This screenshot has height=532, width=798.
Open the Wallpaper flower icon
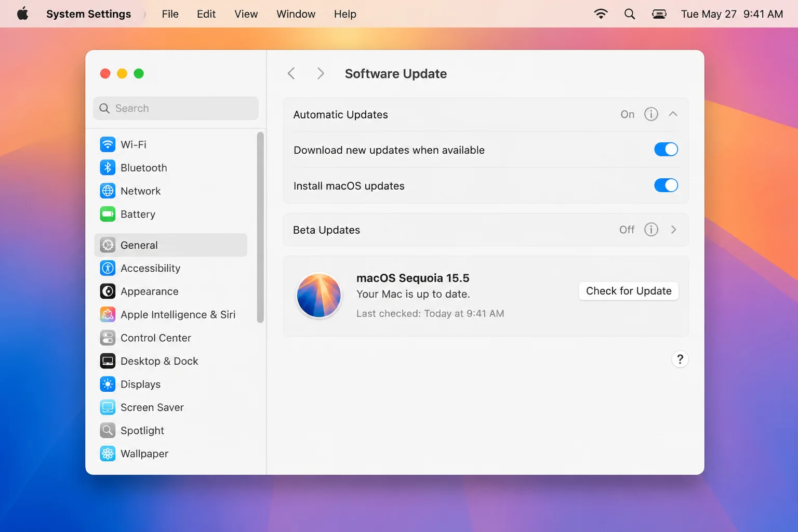point(108,454)
